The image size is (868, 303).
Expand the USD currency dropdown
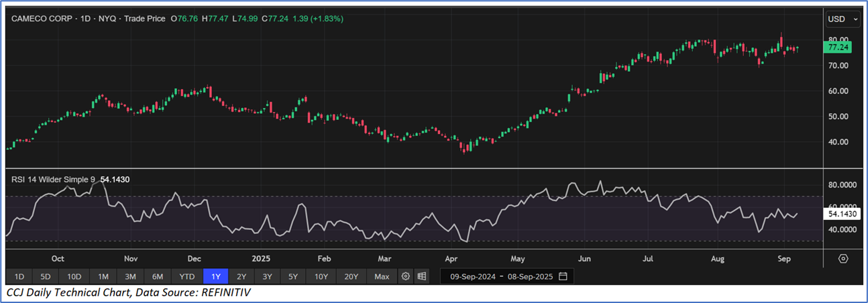pyautogui.click(x=843, y=19)
